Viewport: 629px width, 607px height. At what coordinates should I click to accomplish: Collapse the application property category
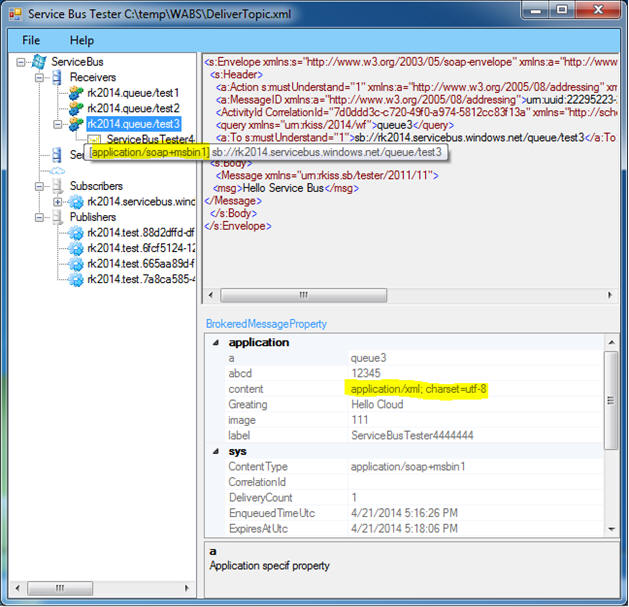pos(216,342)
